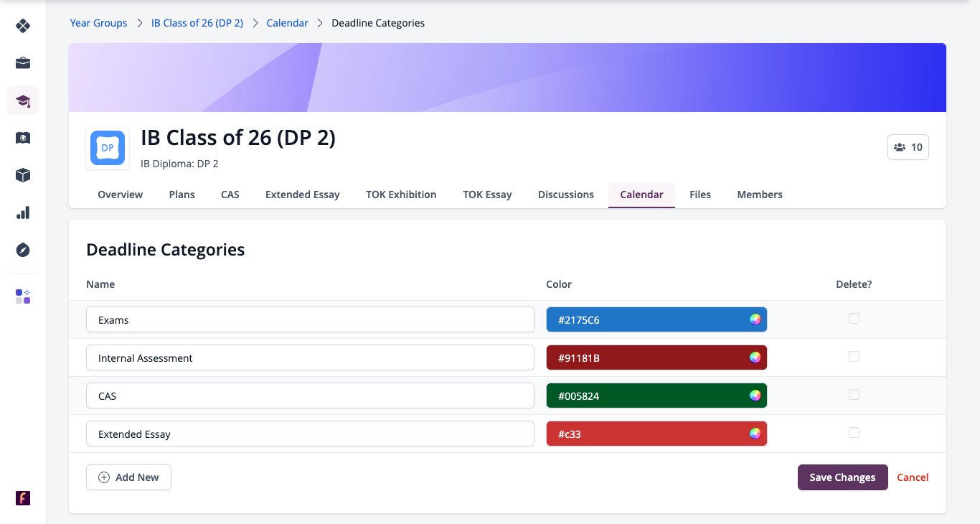
Task: Open the Extended Essay tab
Action: click(x=303, y=195)
